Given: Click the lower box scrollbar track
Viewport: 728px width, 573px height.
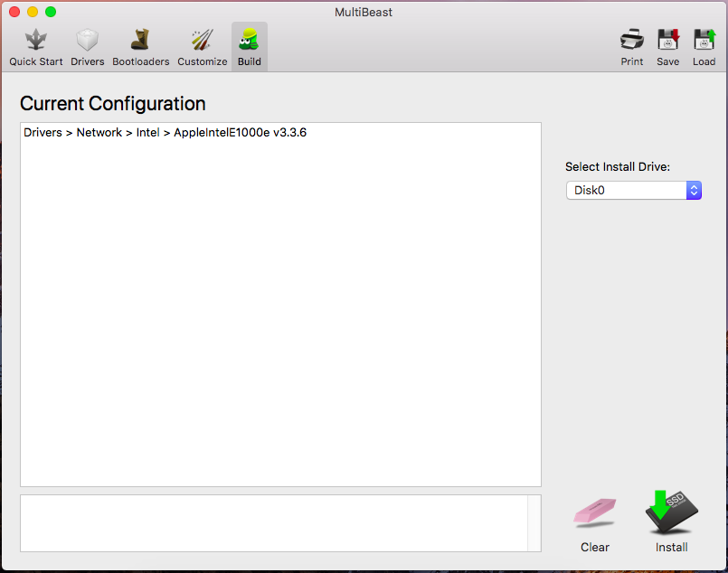Looking at the screenshot, I should pyautogui.click(x=534, y=523).
